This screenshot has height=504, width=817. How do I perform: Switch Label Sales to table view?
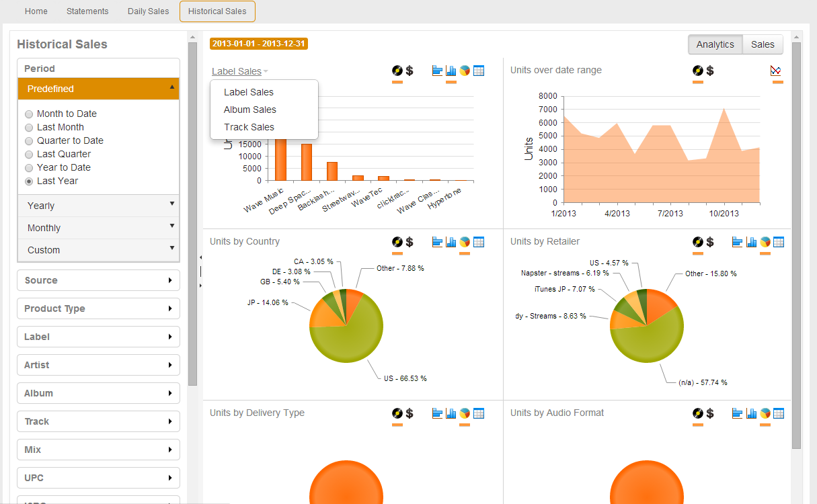point(479,71)
